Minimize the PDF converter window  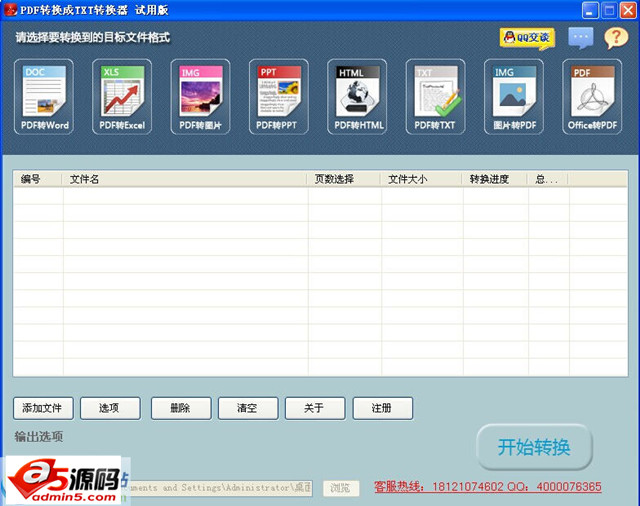[590, 11]
